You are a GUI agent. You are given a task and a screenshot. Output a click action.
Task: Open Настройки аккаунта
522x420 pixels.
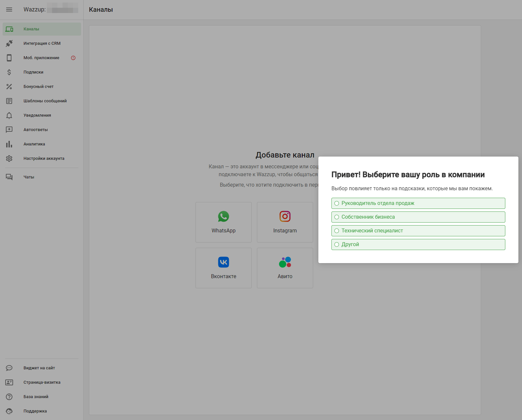(42, 159)
